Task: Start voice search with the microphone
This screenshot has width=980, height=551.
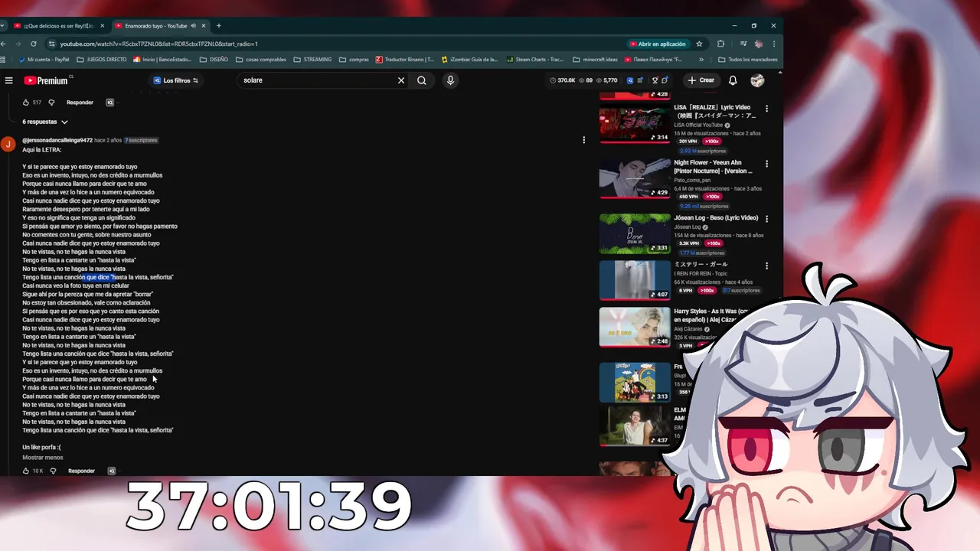Action: [x=450, y=80]
